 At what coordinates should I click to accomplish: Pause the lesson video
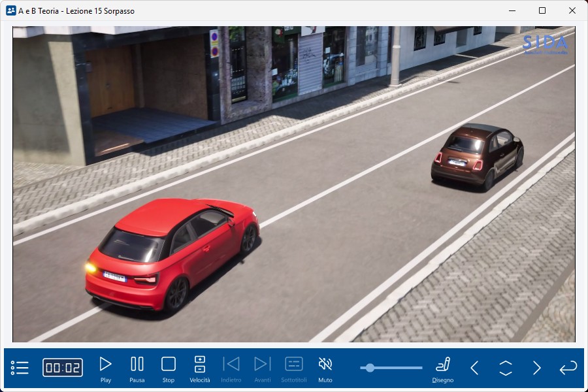click(x=137, y=368)
